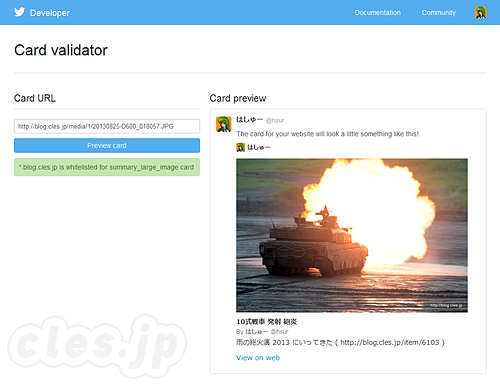Open the user avatar in the header
Screen dimensions: 500x392
(481, 13)
